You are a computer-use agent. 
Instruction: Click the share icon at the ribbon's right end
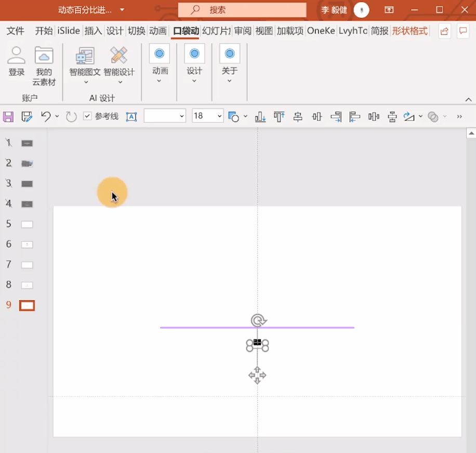pos(444,31)
